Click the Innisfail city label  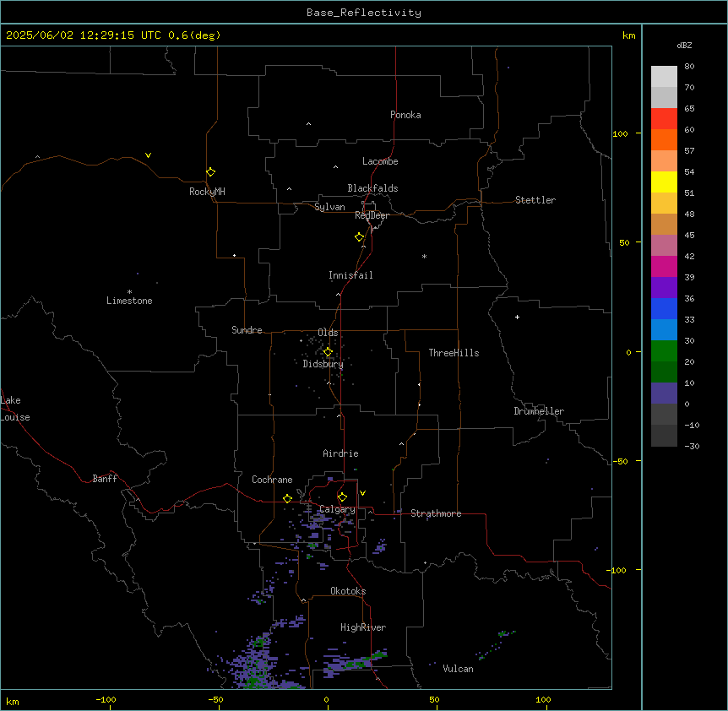pos(350,275)
